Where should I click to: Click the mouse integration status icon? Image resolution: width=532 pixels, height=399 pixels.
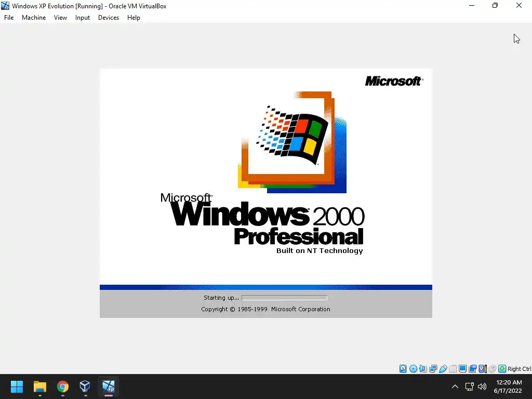click(x=493, y=369)
